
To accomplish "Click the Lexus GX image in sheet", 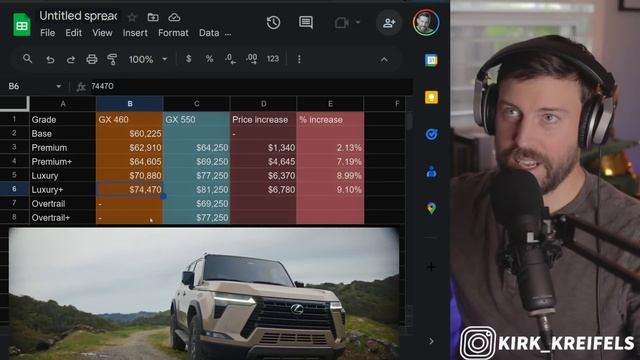I will click(x=204, y=293).
